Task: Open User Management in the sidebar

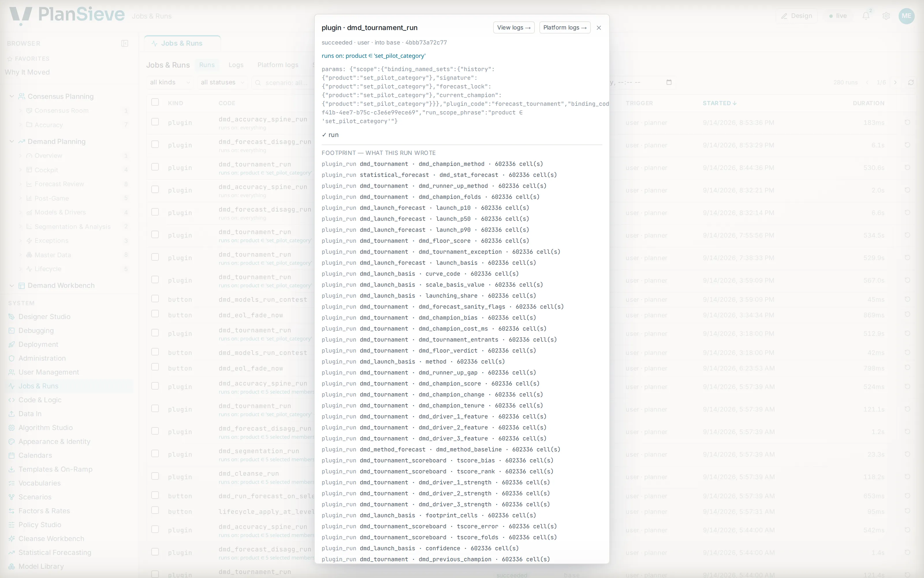Action: pyautogui.click(x=49, y=372)
